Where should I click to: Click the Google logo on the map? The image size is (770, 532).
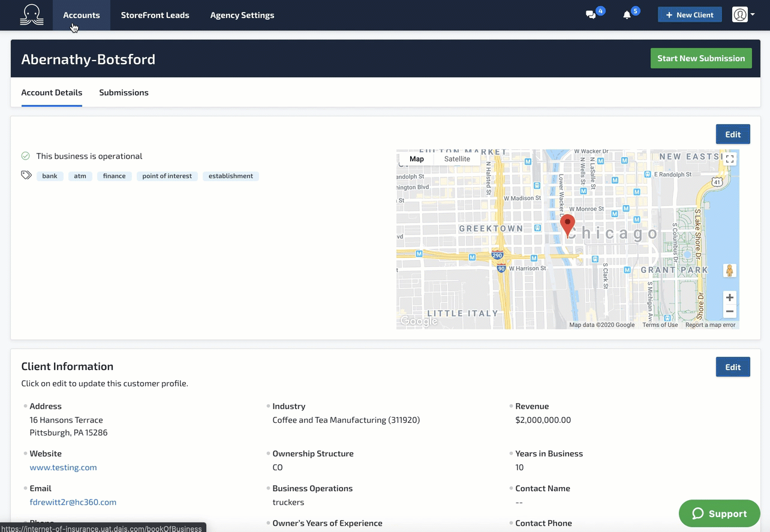[419, 321]
